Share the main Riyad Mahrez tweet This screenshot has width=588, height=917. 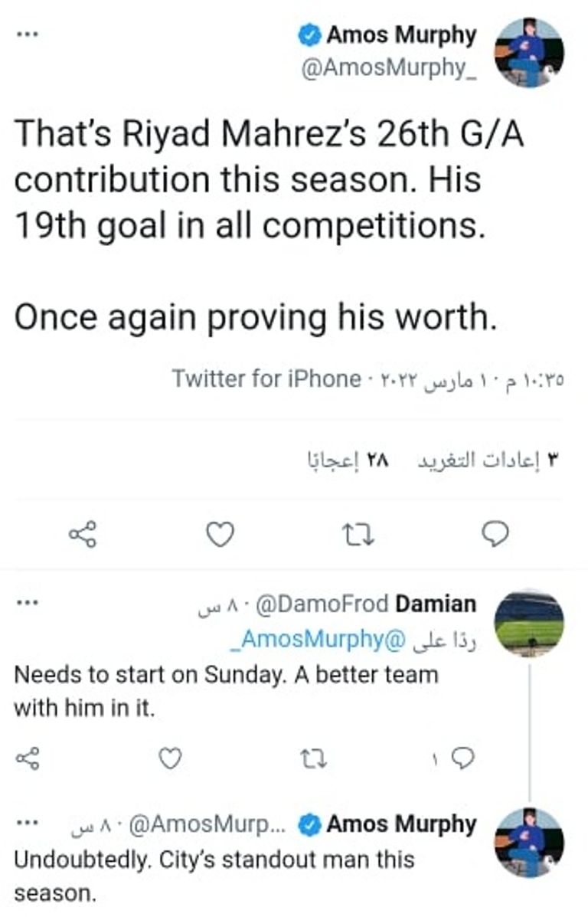83,534
